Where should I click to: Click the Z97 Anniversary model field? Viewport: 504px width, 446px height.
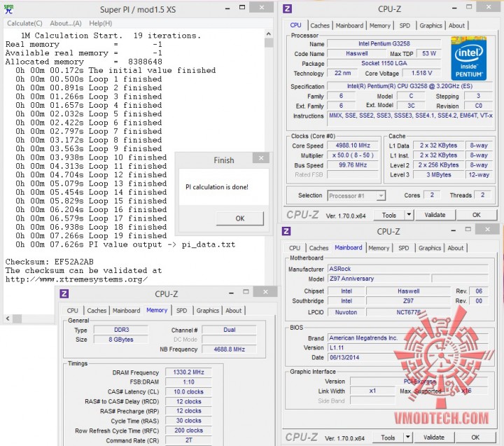click(x=379, y=279)
